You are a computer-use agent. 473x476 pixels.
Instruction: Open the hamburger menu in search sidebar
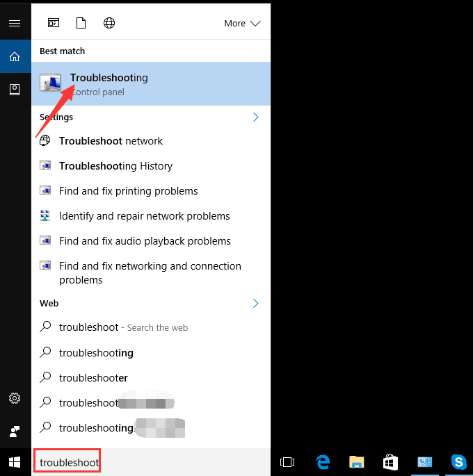(15, 24)
